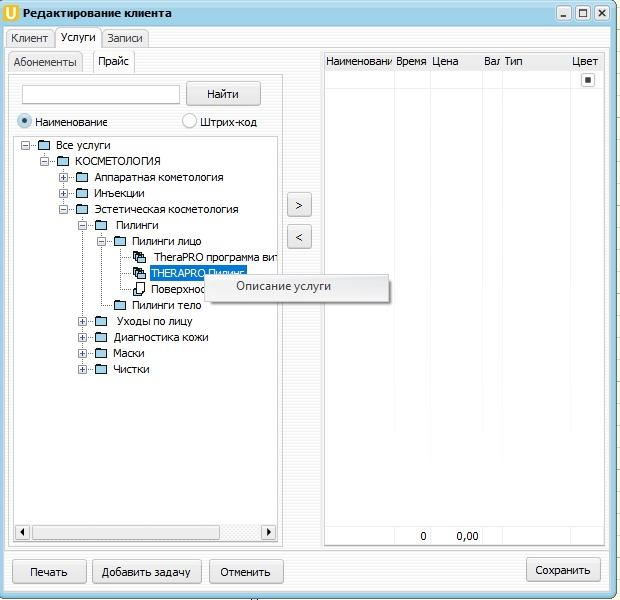
Task: Click the Пилинги тело folder icon
Action: point(119,305)
